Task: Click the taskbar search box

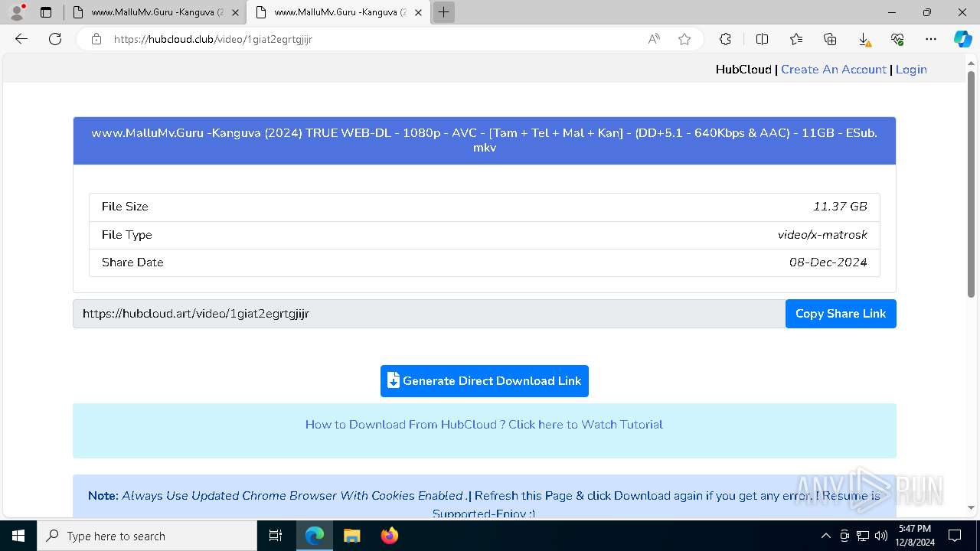Action: pyautogui.click(x=147, y=536)
